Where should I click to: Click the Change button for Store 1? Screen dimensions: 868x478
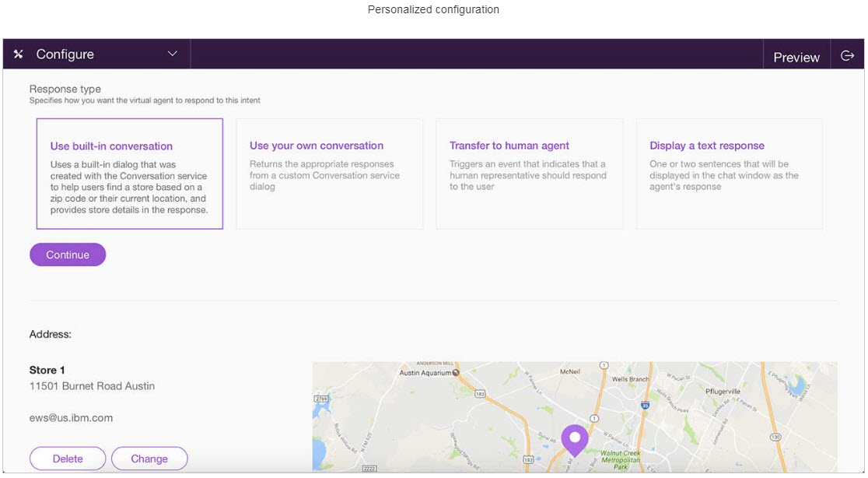point(149,459)
